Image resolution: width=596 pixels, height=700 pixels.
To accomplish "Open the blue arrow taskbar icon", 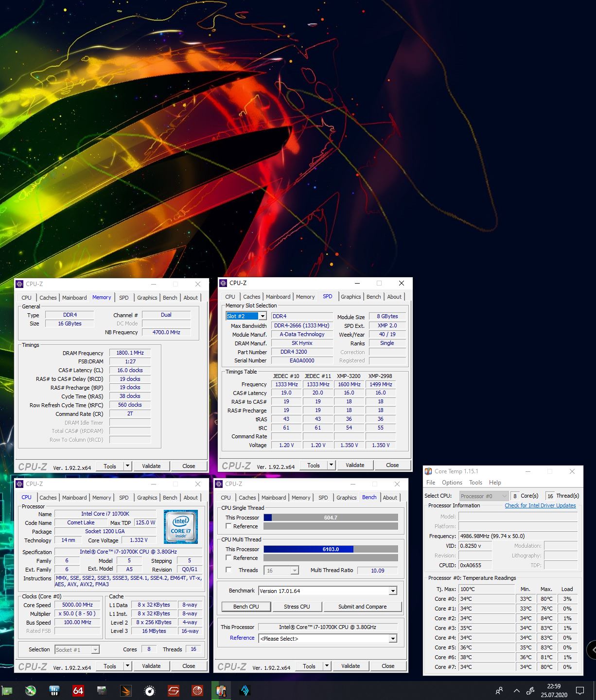I will (245, 690).
